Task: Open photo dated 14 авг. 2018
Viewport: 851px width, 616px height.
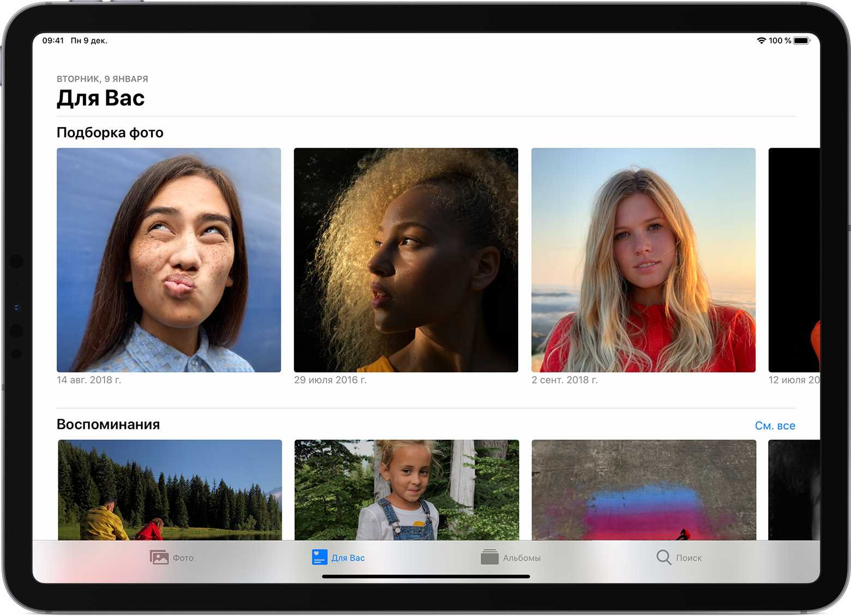Action: click(x=169, y=260)
